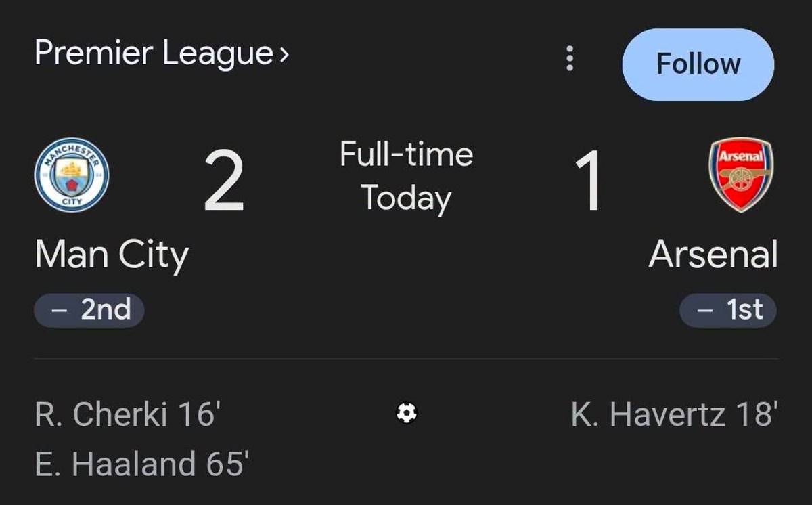Click the dash indicator beside 1st
Screen dimensions: 812x505
705,311
